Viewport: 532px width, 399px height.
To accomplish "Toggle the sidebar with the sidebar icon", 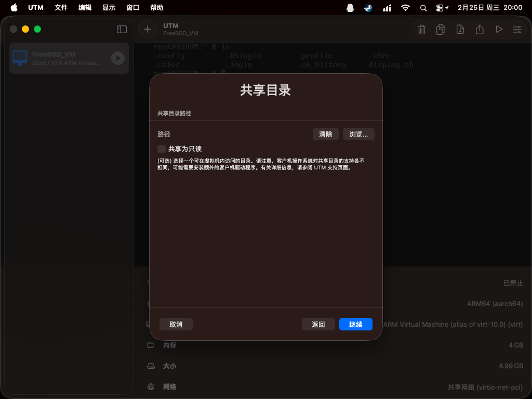I will 122,30.
